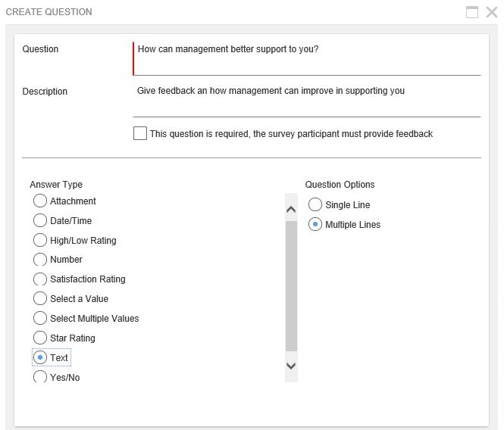This screenshot has width=504, height=430.
Task: Enable the question is required checkbox
Action: pyautogui.click(x=140, y=133)
